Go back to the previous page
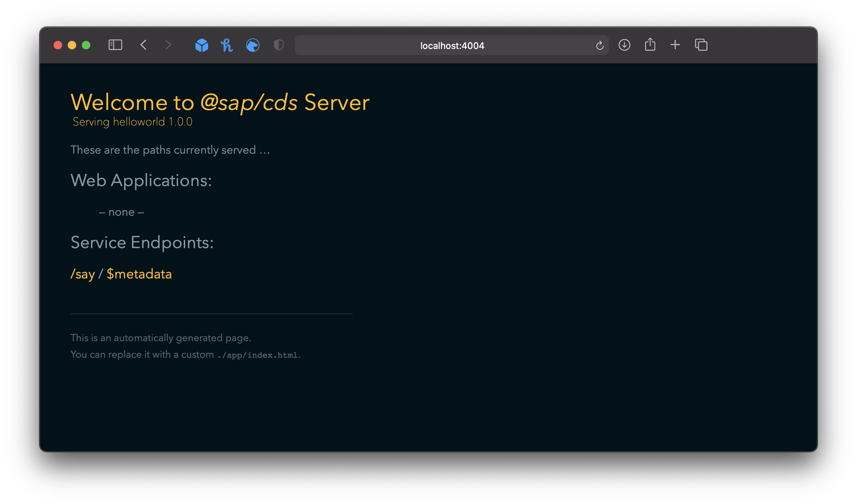 click(x=144, y=45)
